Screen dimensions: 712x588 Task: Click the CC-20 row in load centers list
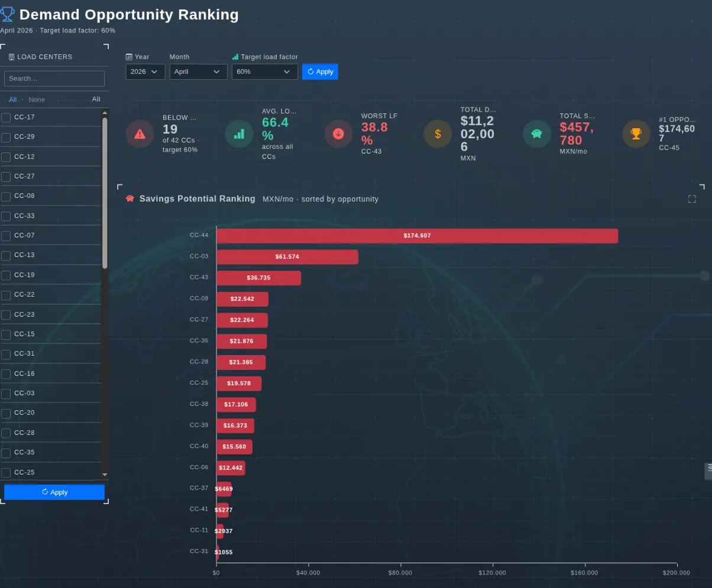51,413
